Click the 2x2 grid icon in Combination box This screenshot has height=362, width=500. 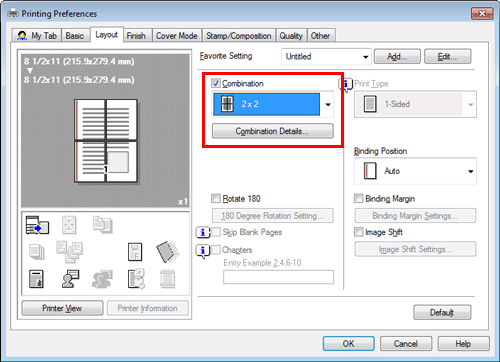tap(227, 104)
